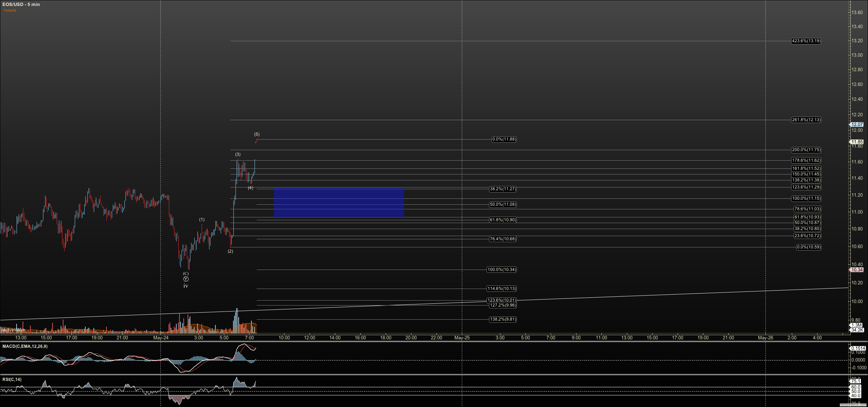This screenshot has height=407, width=868.
Task: Click the 123.6%(10.01) retracement label
Action: [502, 300]
